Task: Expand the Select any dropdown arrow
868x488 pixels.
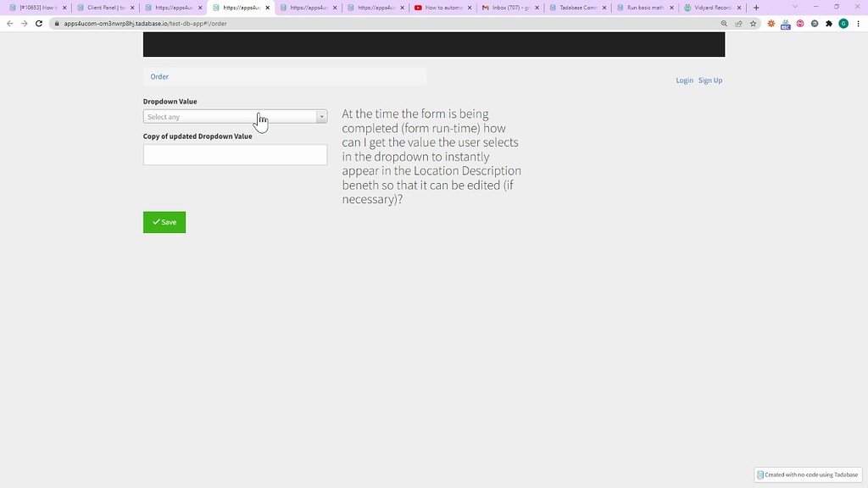Action: coord(321,116)
